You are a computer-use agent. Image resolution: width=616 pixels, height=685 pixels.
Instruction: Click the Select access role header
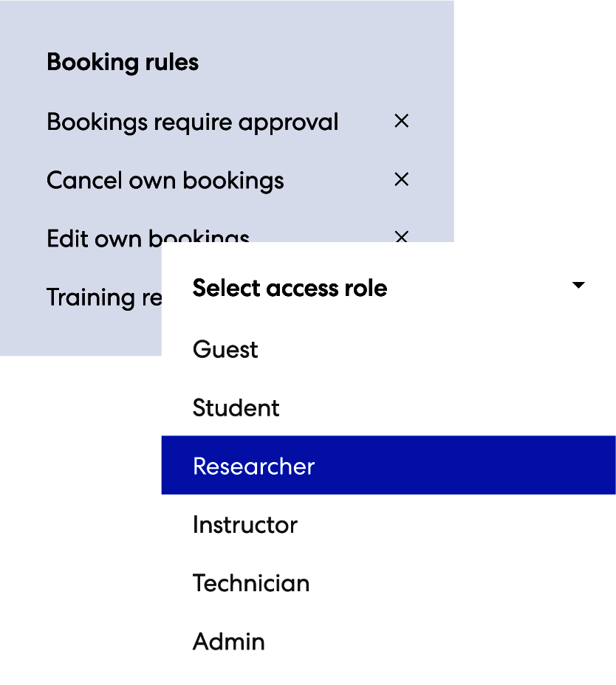point(290,288)
